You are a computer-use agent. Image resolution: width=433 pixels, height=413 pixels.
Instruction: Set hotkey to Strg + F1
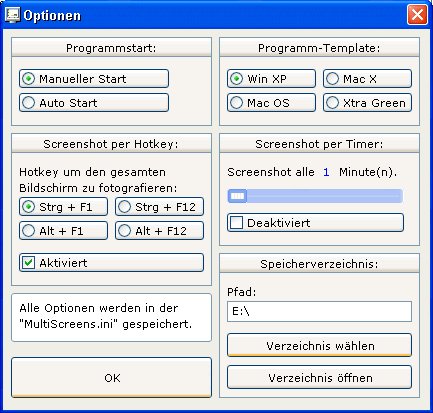[x=63, y=207]
